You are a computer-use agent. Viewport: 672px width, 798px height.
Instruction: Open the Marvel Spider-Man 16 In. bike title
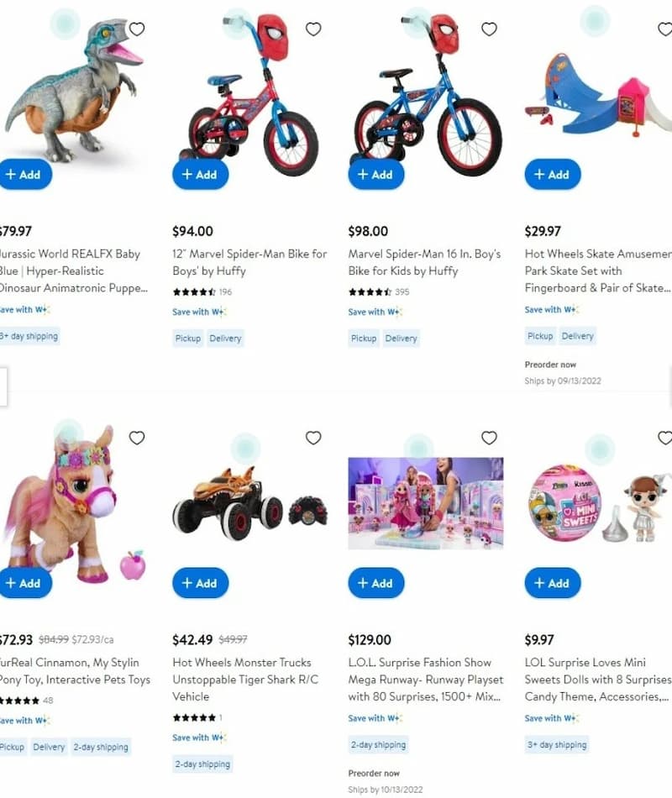pos(424,262)
